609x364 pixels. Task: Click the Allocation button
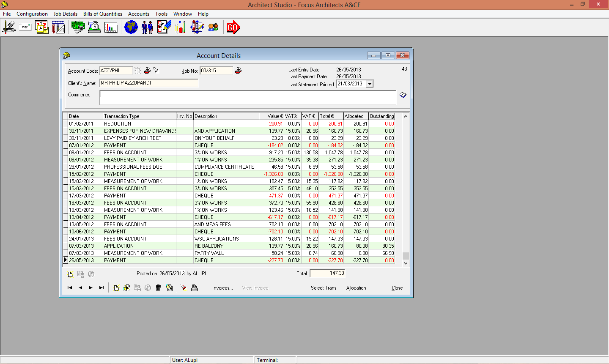(x=356, y=288)
